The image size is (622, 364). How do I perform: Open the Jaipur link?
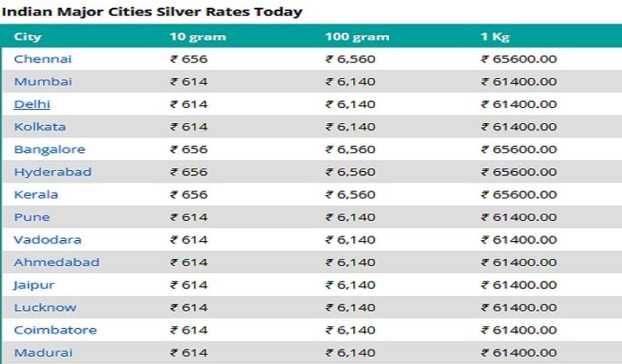click(x=34, y=285)
